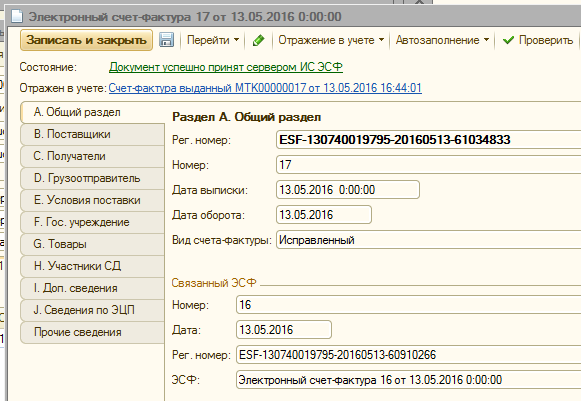Click the Номер field containing 17
The image size is (581, 401).
click(428, 165)
